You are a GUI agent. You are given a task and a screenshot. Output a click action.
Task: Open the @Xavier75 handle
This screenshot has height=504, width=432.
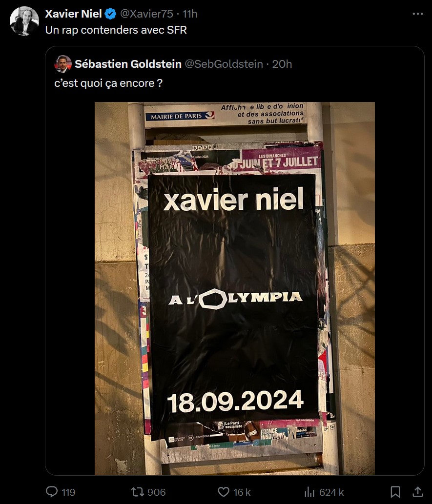tap(146, 14)
